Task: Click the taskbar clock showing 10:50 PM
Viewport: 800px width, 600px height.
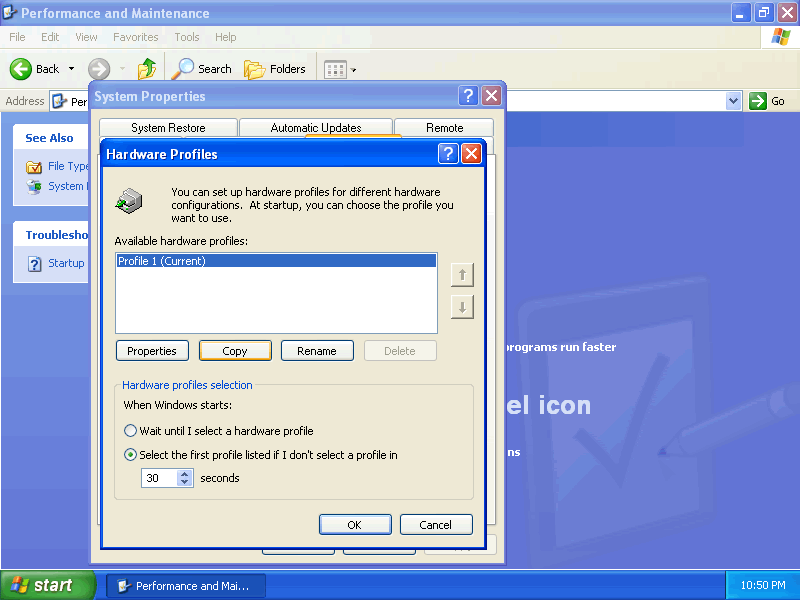Action: click(763, 585)
